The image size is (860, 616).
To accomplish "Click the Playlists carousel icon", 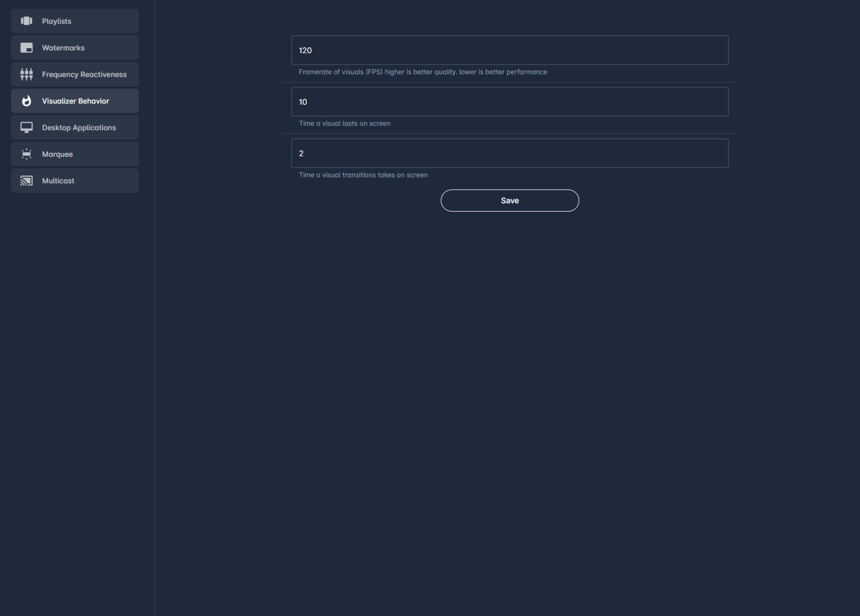I will pos(26,21).
